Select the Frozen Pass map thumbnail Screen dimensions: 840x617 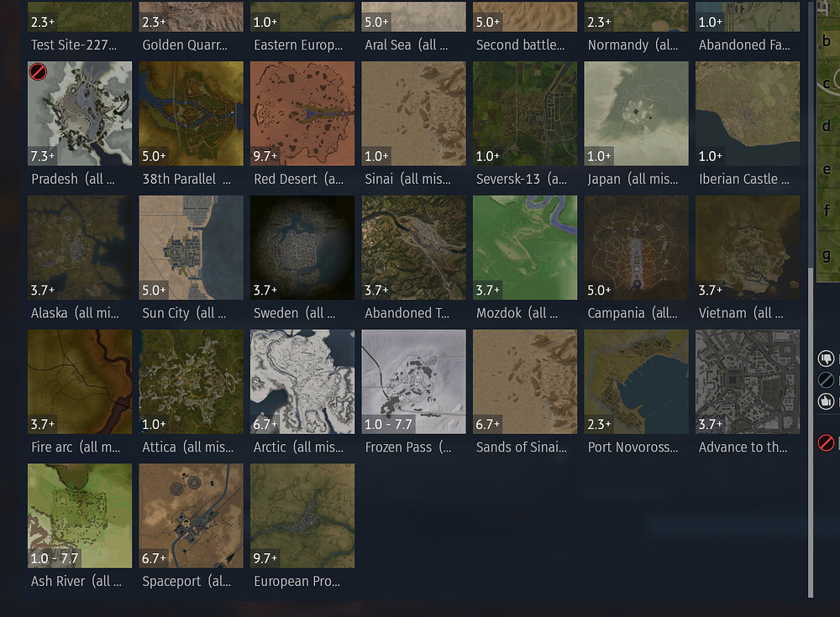(x=413, y=381)
